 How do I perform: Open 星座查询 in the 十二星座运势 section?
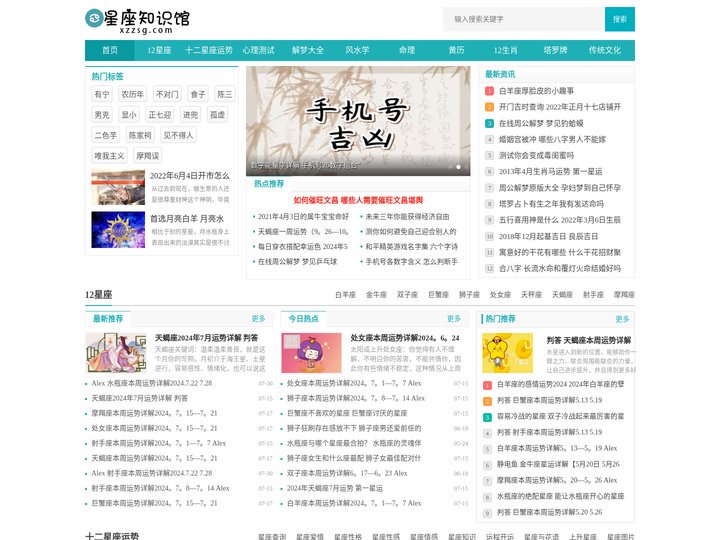click(x=272, y=537)
